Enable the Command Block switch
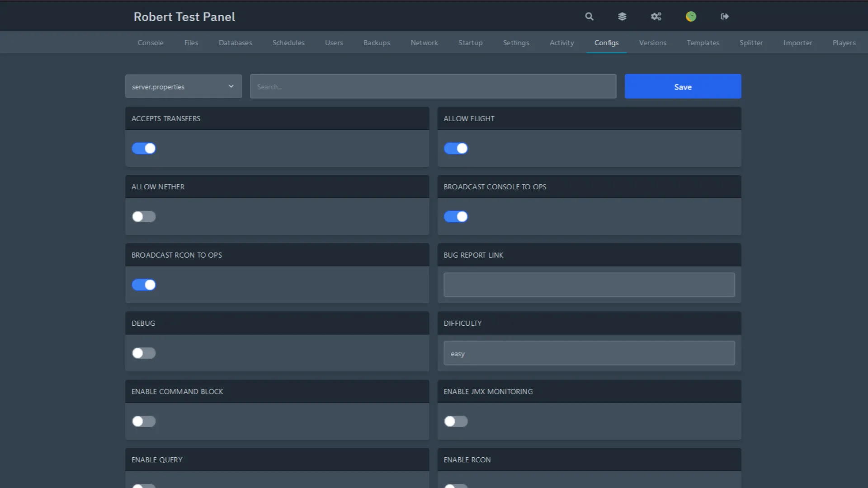868x488 pixels. pyautogui.click(x=144, y=422)
